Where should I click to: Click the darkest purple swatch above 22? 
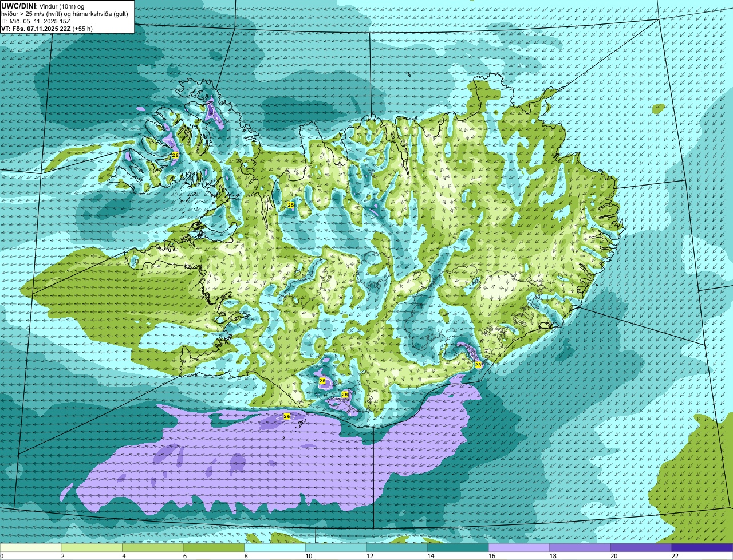tap(702, 548)
